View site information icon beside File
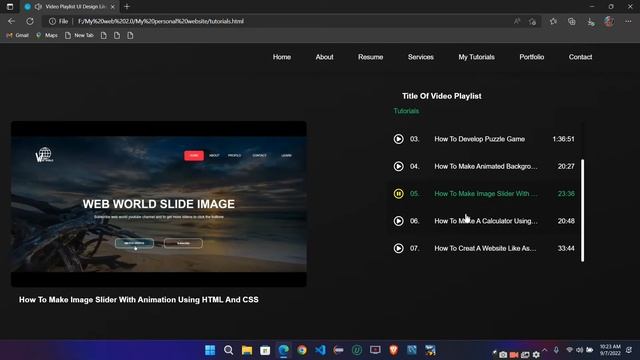 (52, 21)
